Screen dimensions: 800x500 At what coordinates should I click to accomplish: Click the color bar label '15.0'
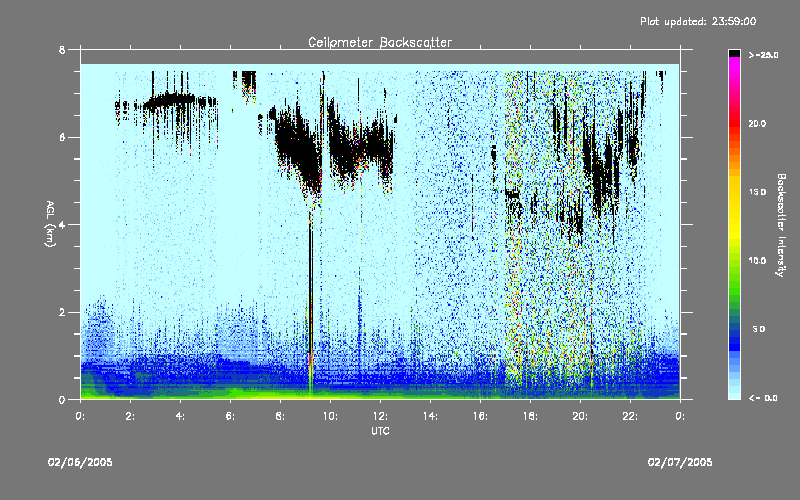[x=757, y=192]
